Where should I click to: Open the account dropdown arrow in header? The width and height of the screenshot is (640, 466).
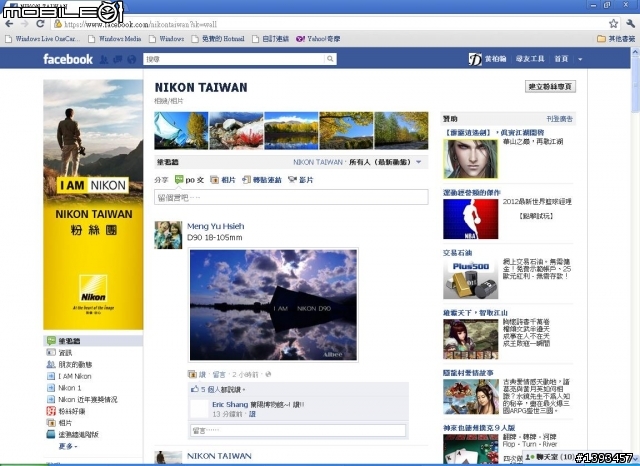point(580,60)
